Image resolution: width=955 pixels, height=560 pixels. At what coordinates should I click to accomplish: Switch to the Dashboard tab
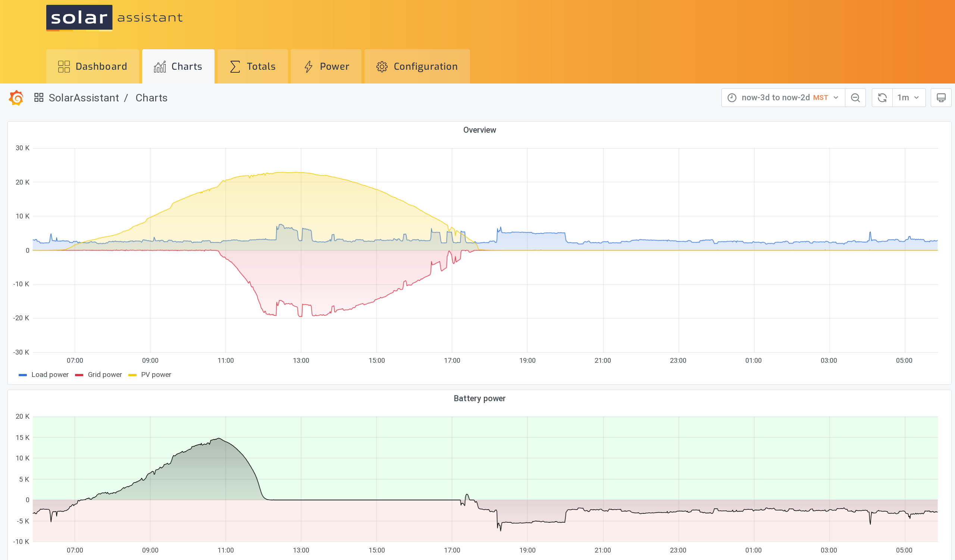[x=93, y=67]
